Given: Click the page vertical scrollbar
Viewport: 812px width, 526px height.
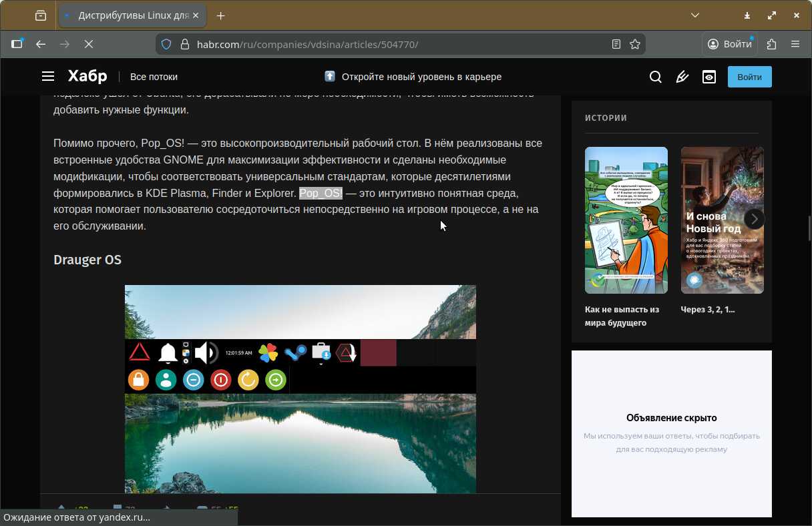Looking at the screenshot, I should (x=809, y=227).
